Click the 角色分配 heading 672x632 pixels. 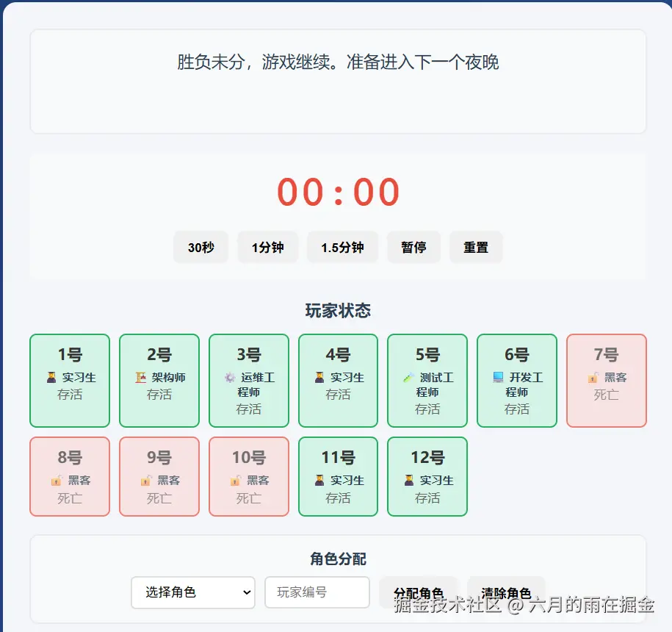point(338,559)
